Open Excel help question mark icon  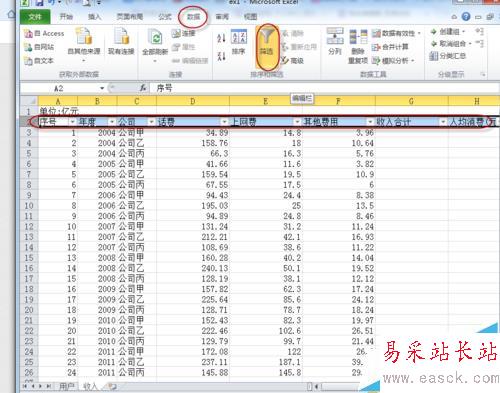[466, 16]
